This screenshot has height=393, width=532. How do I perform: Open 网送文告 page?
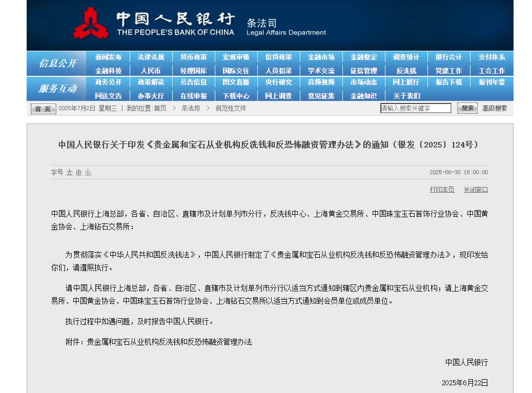(108, 96)
